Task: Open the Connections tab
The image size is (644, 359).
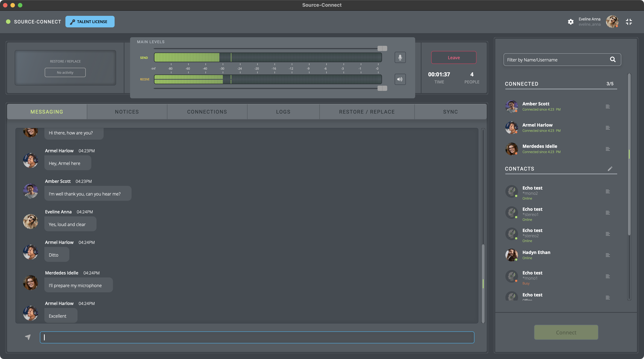Action: coord(207,112)
